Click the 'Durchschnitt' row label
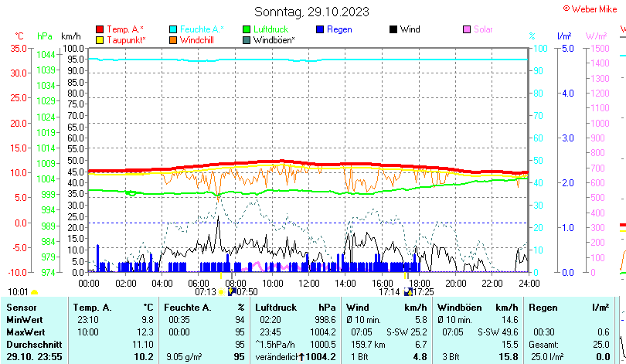The width and height of the screenshot is (626, 364). tap(34, 345)
